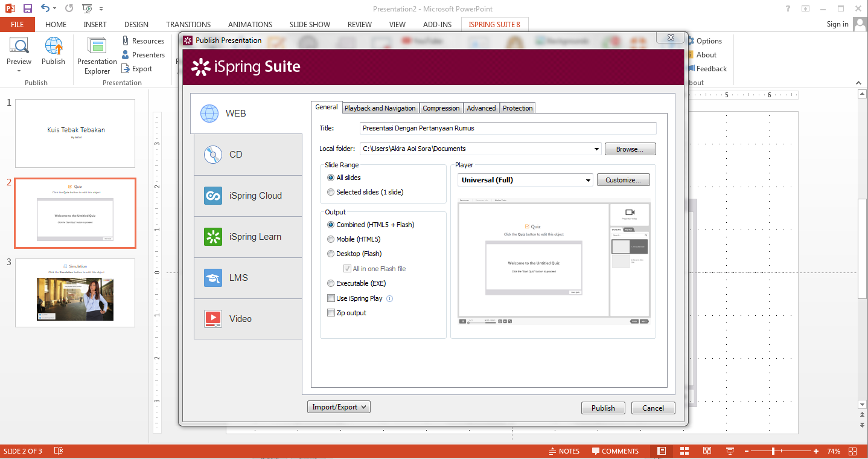Screen dimensions: 868x459
Task: Click the Use iSpring Play info icon
Action: pyautogui.click(x=389, y=298)
